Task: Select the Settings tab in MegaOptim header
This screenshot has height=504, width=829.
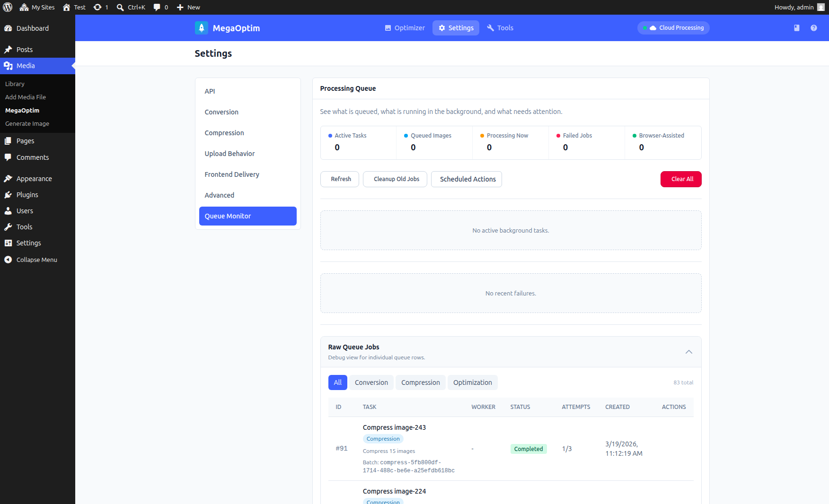Action: pyautogui.click(x=456, y=28)
